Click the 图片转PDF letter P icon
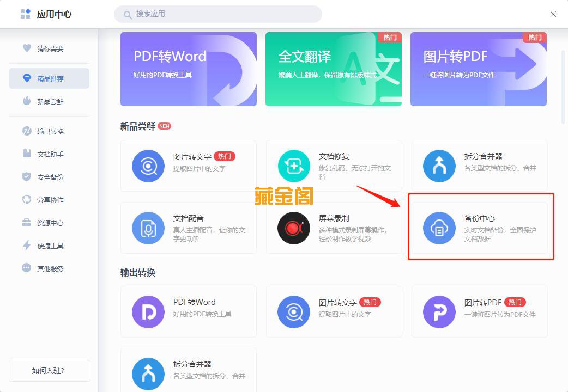 click(439, 311)
